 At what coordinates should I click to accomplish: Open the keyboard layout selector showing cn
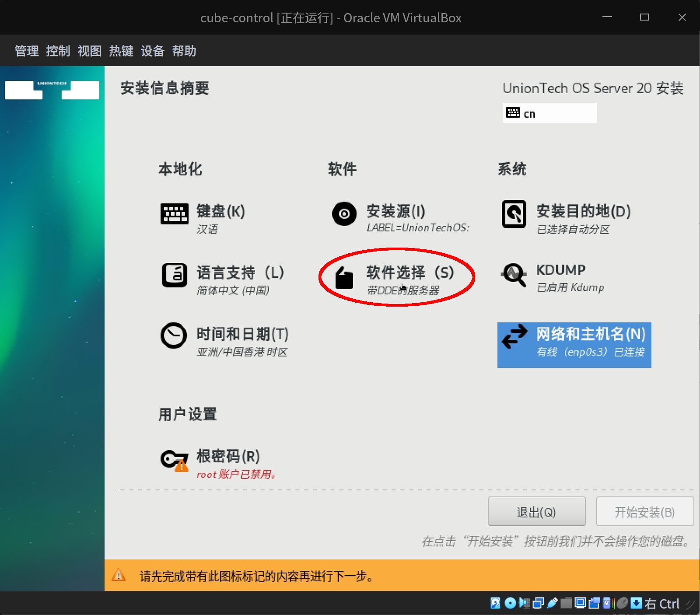[x=549, y=113]
